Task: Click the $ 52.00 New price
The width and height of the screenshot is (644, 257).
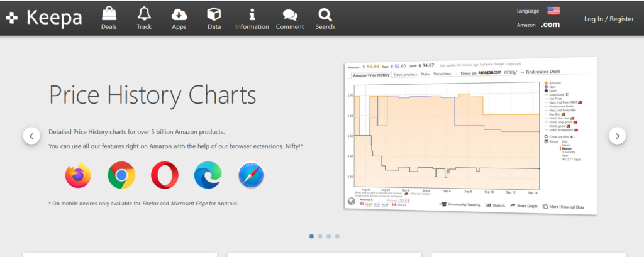Action: tap(398, 66)
